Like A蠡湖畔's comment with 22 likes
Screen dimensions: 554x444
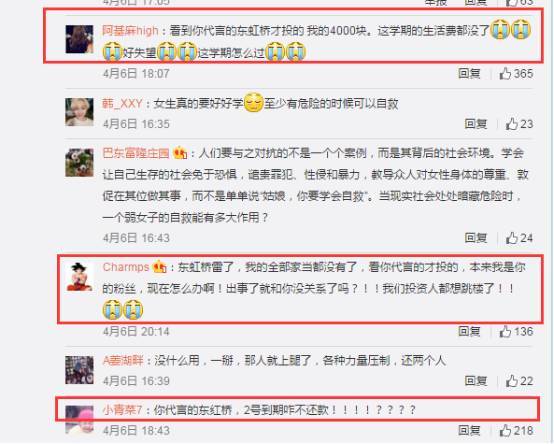[x=519, y=381]
